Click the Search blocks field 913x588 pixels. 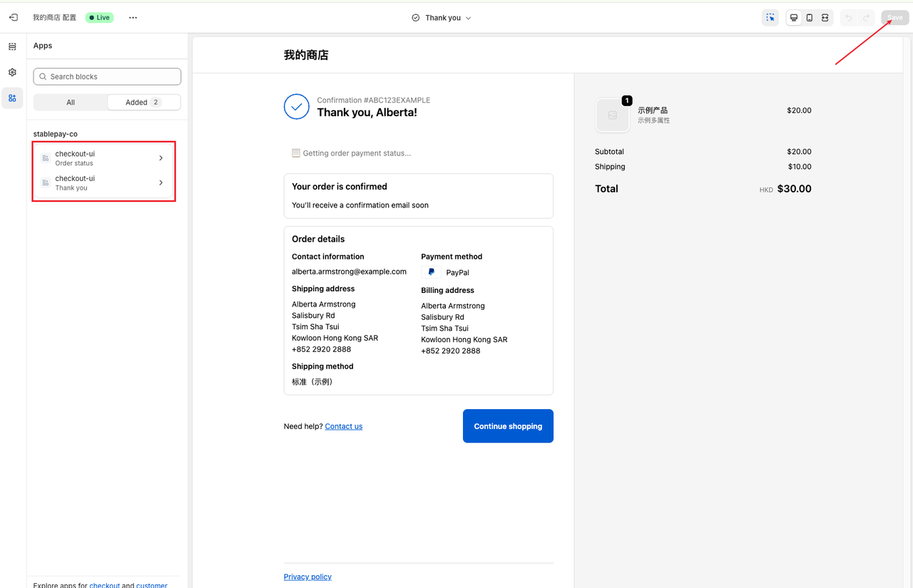tap(106, 76)
